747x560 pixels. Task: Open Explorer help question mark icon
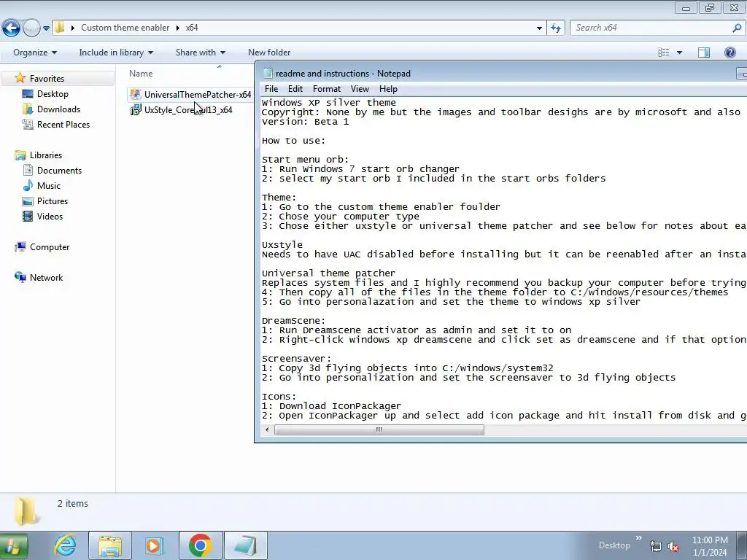coord(729,52)
